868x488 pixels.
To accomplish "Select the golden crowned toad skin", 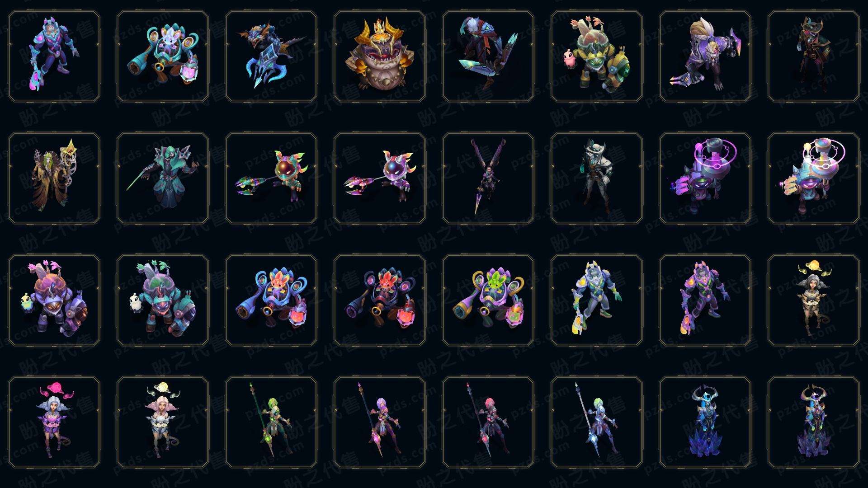I will pyautogui.click(x=380, y=56).
